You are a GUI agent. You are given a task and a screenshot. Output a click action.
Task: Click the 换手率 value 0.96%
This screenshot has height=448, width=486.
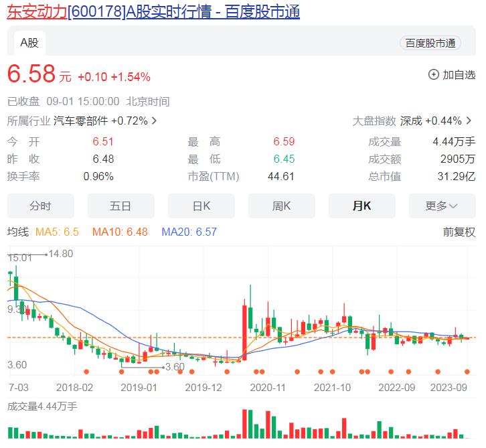tap(98, 176)
